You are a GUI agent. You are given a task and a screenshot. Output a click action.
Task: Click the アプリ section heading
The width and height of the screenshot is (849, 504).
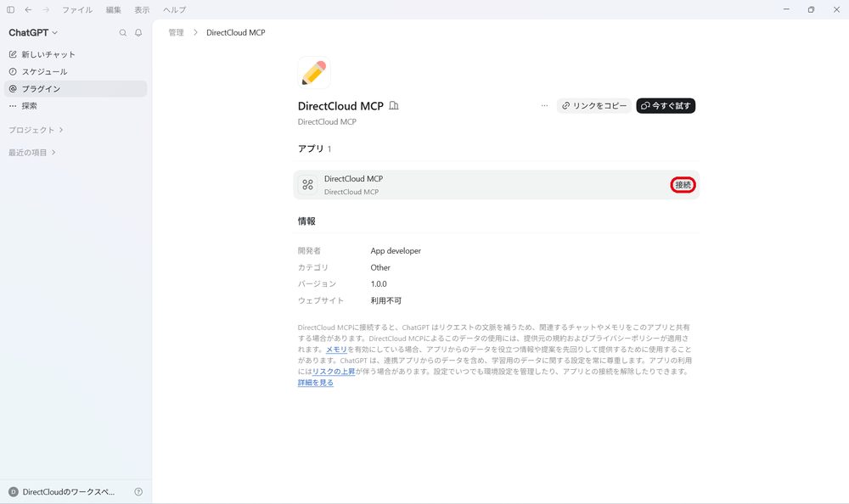311,148
